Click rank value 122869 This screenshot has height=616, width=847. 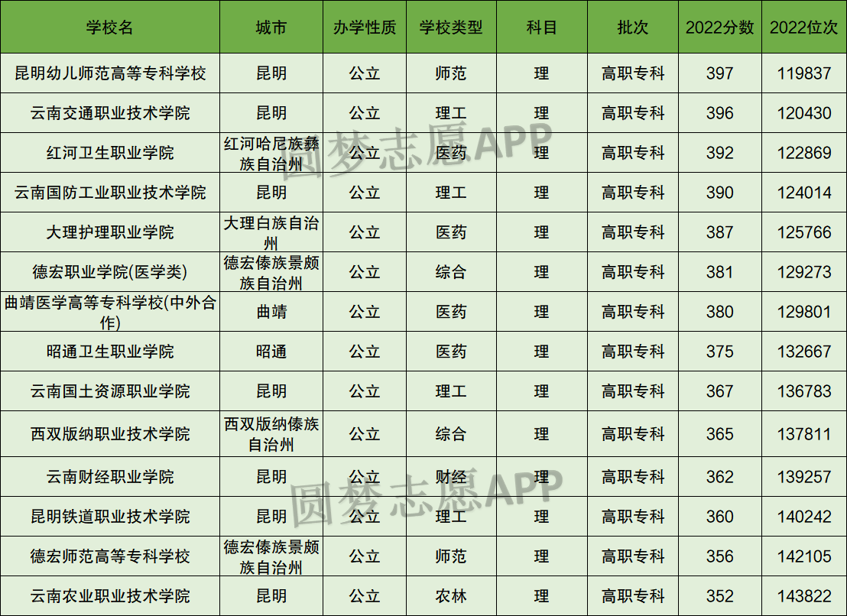(x=803, y=153)
